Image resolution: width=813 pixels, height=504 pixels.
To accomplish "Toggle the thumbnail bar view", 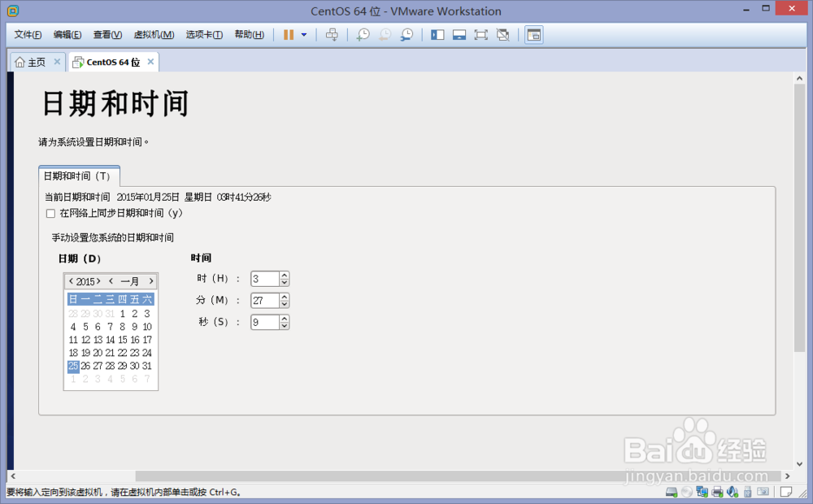I will [459, 35].
